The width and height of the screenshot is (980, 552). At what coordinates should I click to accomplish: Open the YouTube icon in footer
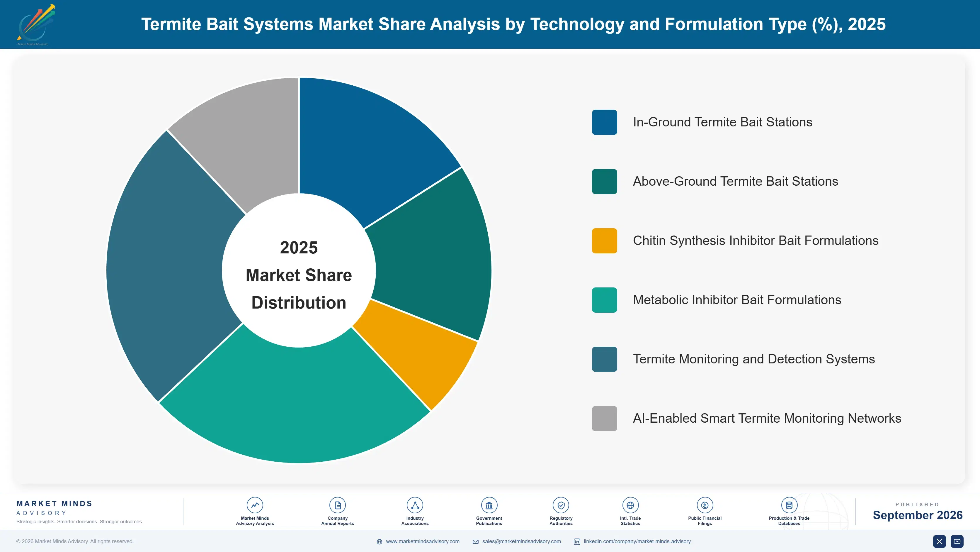957,541
